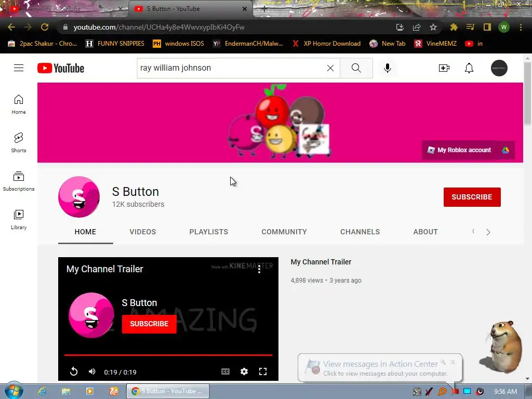Show more tabs with the right chevron
Screen dimensions: 532x399
point(488,232)
